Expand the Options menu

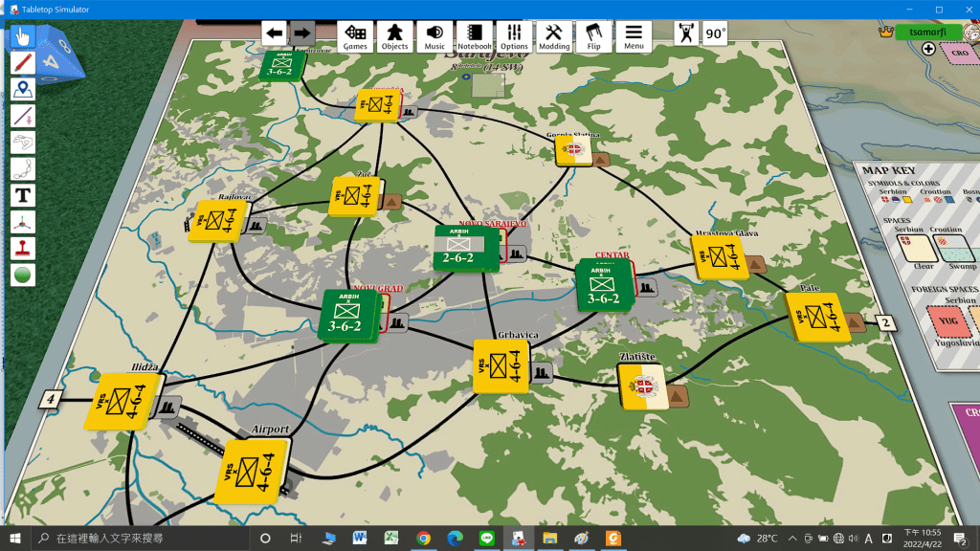514,36
